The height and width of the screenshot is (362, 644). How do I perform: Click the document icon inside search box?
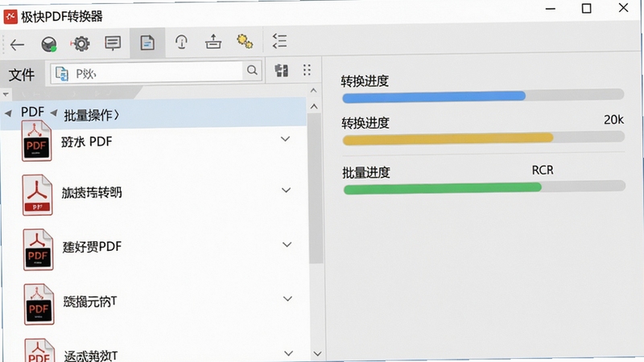pos(62,74)
